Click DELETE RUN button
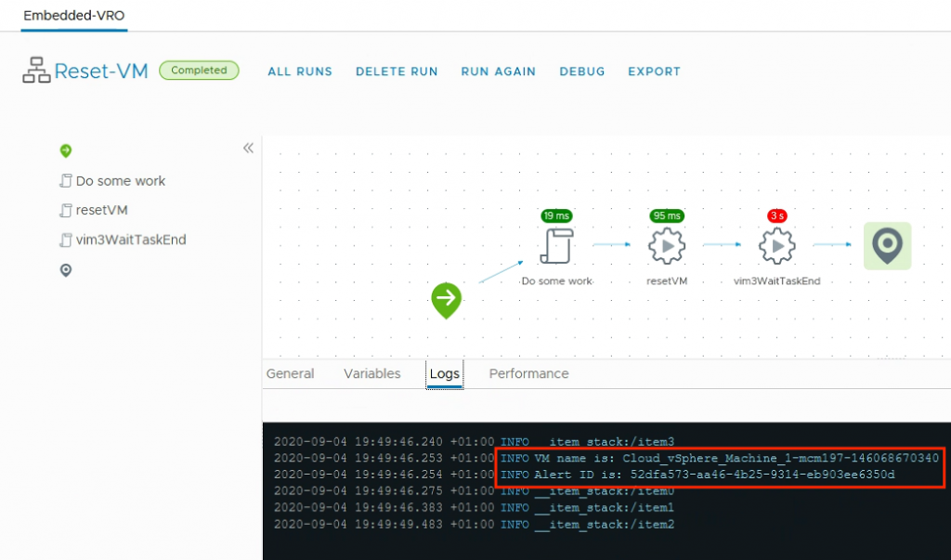Image resolution: width=951 pixels, height=560 pixels. tap(397, 72)
